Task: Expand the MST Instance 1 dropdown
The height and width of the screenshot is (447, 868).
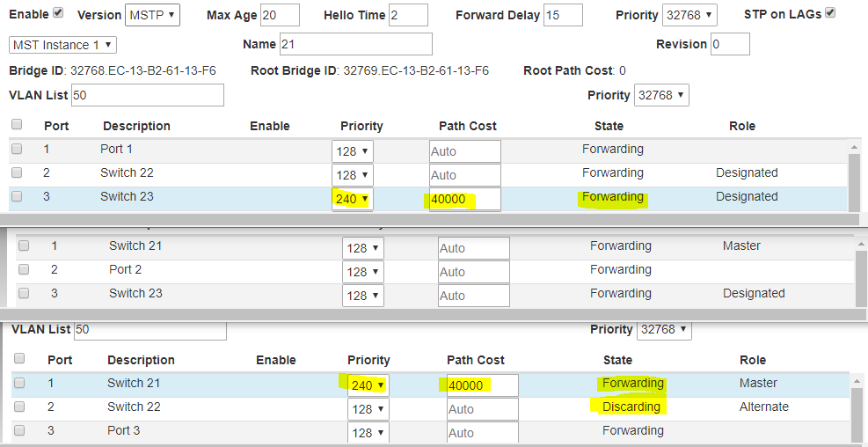Action: point(62,45)
